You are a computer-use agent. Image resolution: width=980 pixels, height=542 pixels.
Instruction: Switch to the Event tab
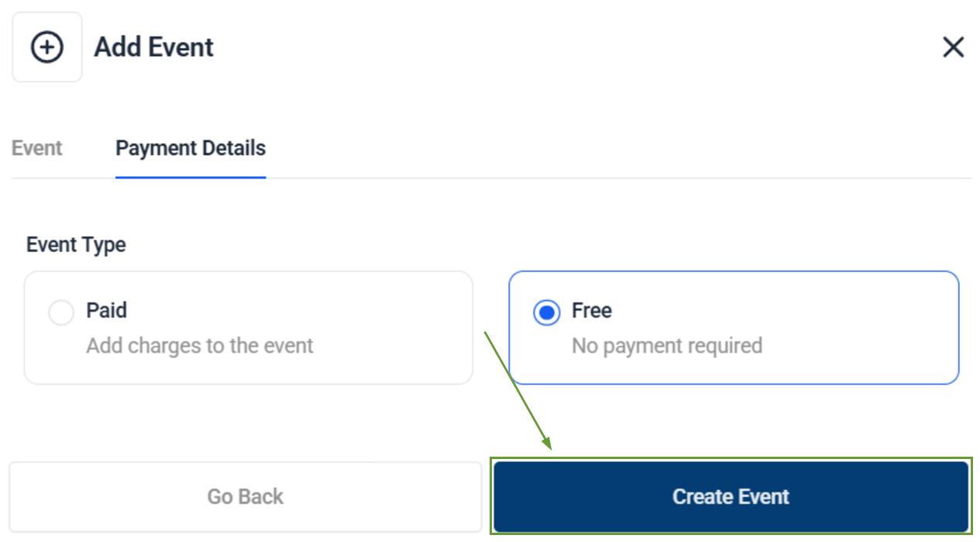(36, 148)
